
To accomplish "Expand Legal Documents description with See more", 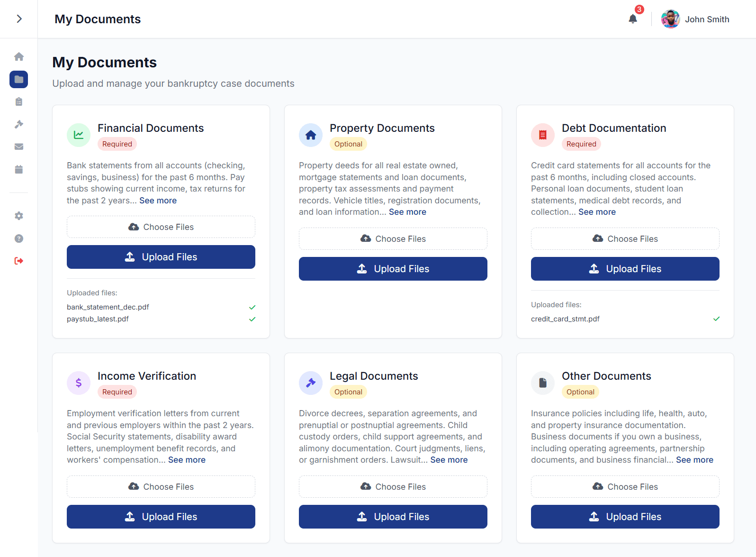I will [449, 460].
